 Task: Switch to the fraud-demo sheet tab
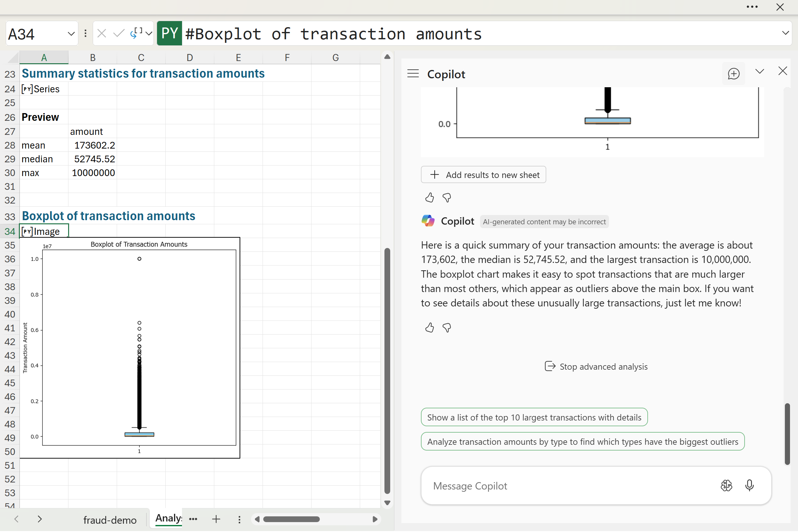110,520
